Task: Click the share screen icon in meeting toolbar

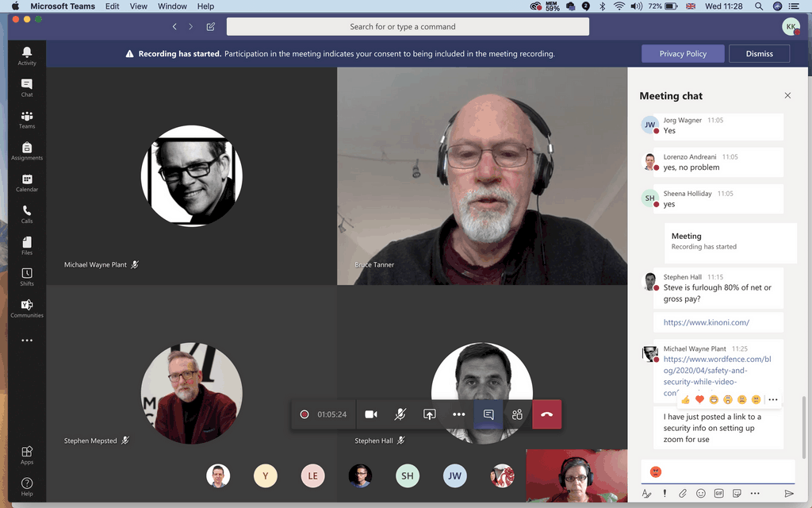Action: click(429, 414)
